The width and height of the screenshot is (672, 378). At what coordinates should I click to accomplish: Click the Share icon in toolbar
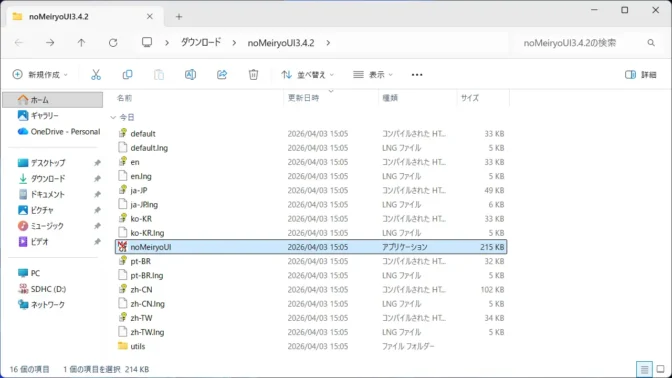tap(222, 75)
